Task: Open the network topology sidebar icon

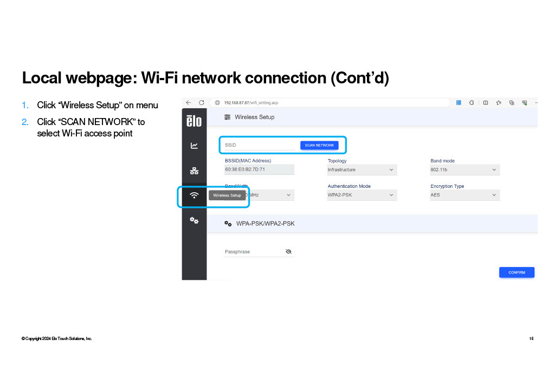Action: pos(194,171)
